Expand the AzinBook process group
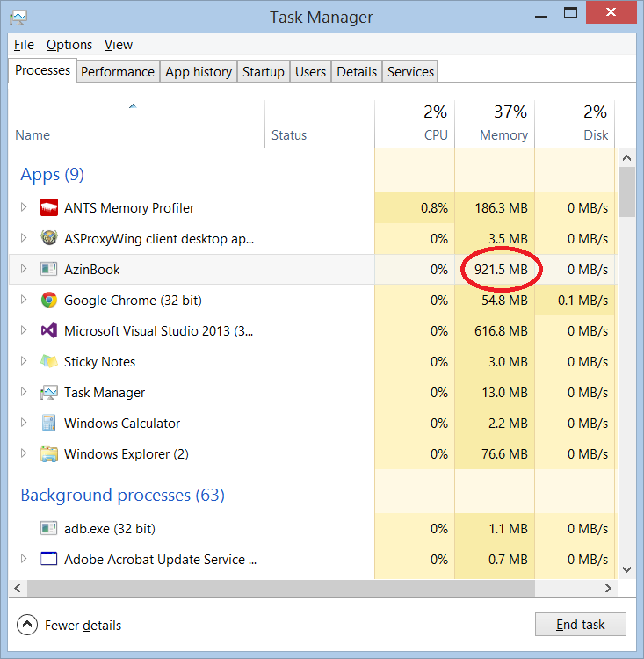 (x=24, y=269)
